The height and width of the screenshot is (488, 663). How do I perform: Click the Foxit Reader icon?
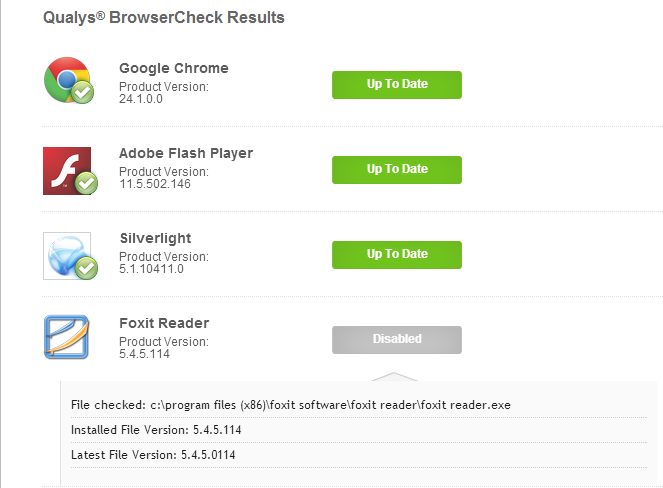(66, 337)
